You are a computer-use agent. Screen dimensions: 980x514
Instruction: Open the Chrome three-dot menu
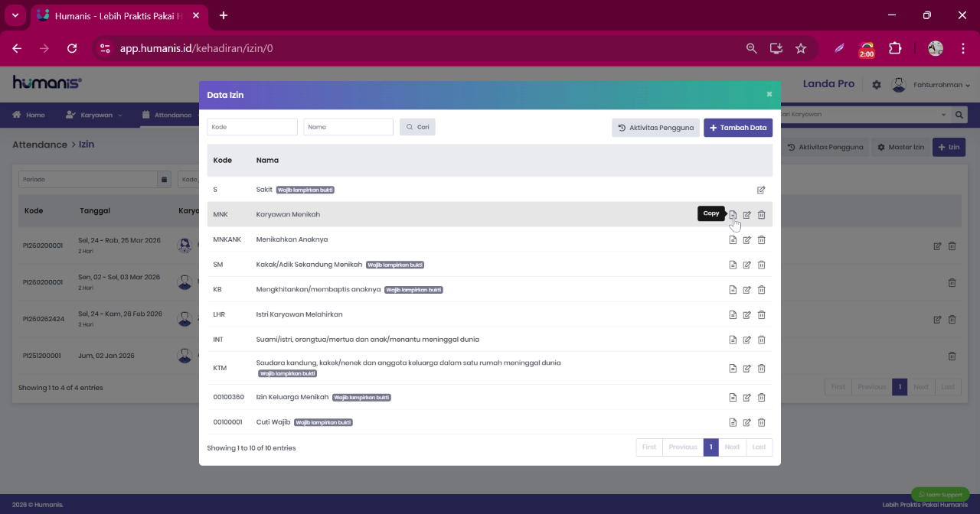[963, 48]
